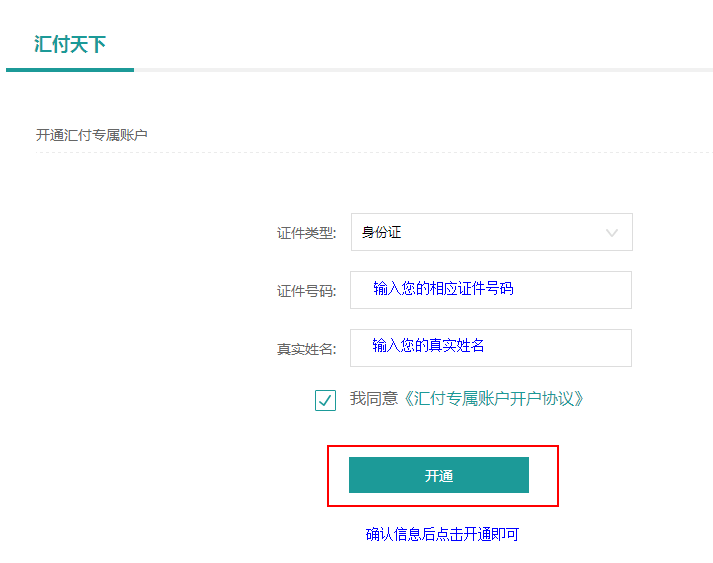Click the chevron arrow in 证件类型 dropdown

[x=612, y=233]
